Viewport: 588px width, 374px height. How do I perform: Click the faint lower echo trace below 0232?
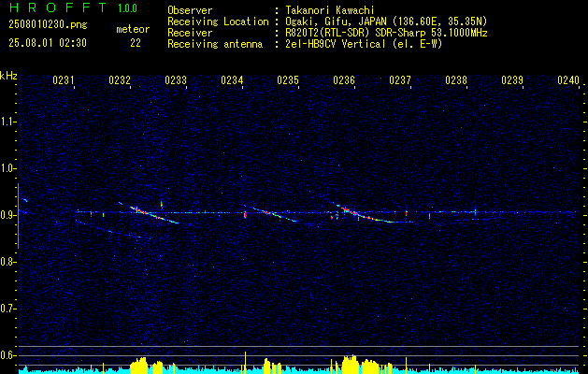pos(108,230)
